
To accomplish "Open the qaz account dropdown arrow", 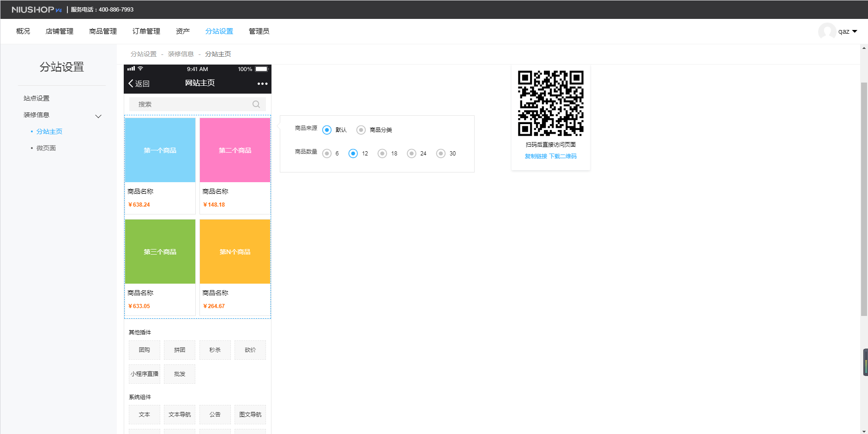I will click(855, 31).
